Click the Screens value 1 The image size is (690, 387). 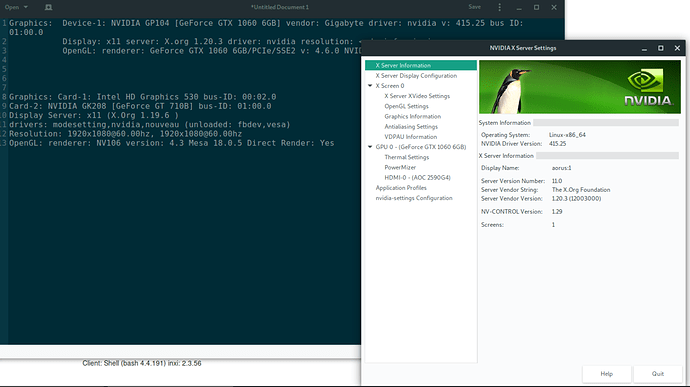click(x=553, y=225)
